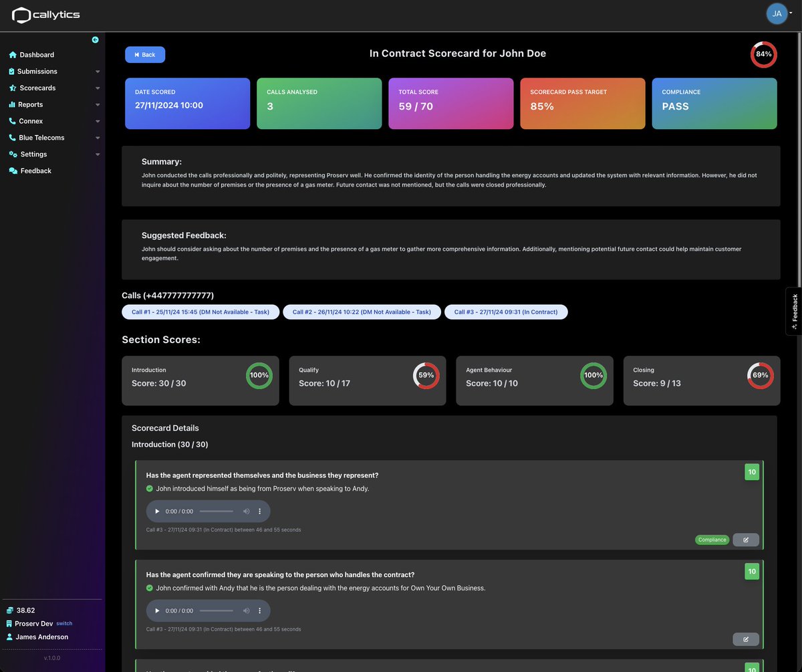Select Call #2 - 26/11/24 10:22 pill
Image resolution: width=802 pixels, height=672 pixels.
[362, 312]
